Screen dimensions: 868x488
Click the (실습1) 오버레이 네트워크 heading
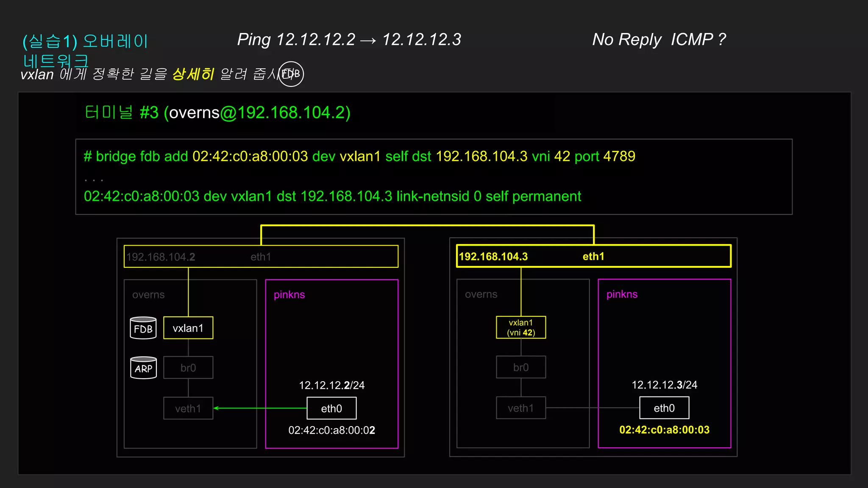[x=85, y=51]
